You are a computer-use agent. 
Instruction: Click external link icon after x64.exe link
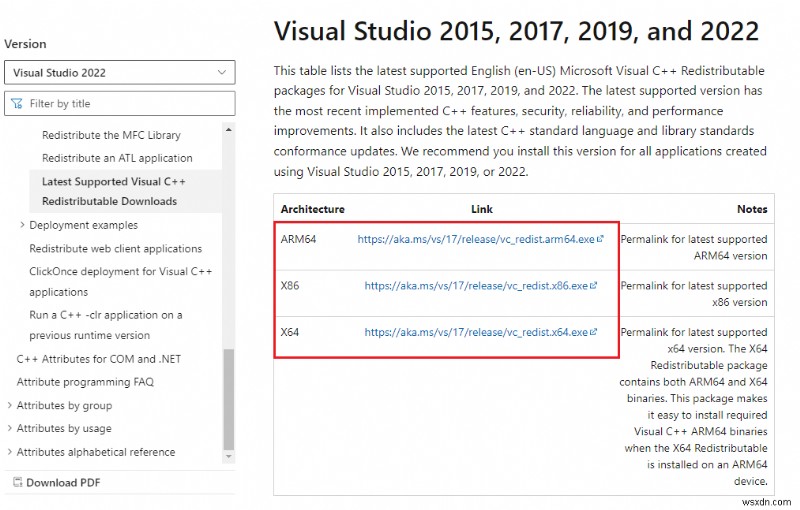(x=593, y=332)
